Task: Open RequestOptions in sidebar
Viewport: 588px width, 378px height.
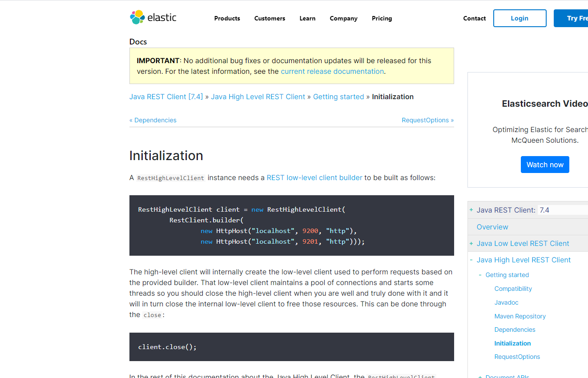Action: 517,357
